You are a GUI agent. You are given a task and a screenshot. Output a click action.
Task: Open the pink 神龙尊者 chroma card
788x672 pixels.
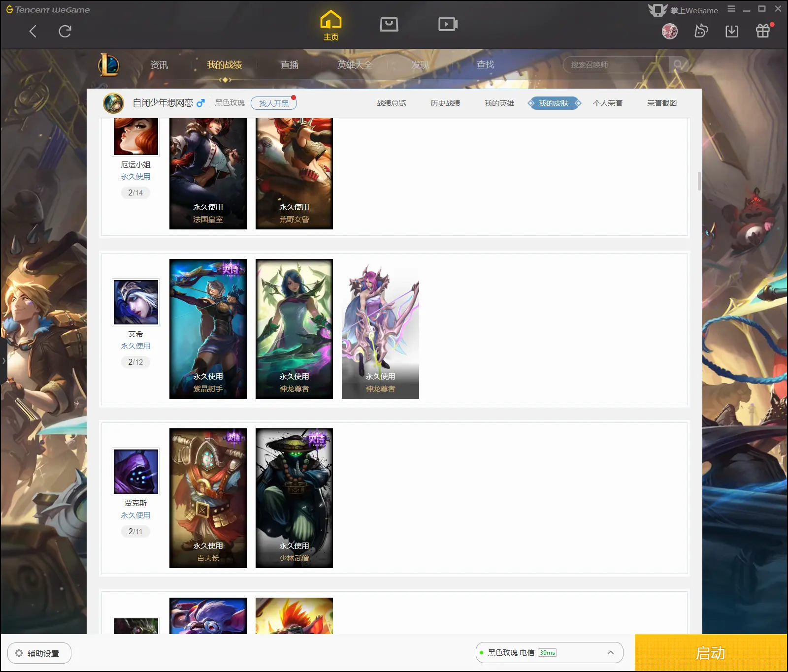click(380, 329)
